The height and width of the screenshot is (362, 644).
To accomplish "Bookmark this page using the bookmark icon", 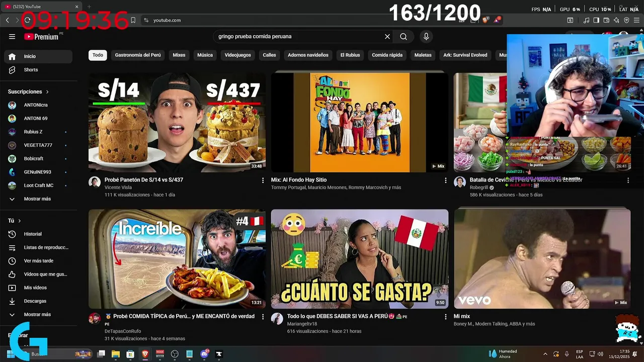I will pyautogui.click(x=133, y=20).
